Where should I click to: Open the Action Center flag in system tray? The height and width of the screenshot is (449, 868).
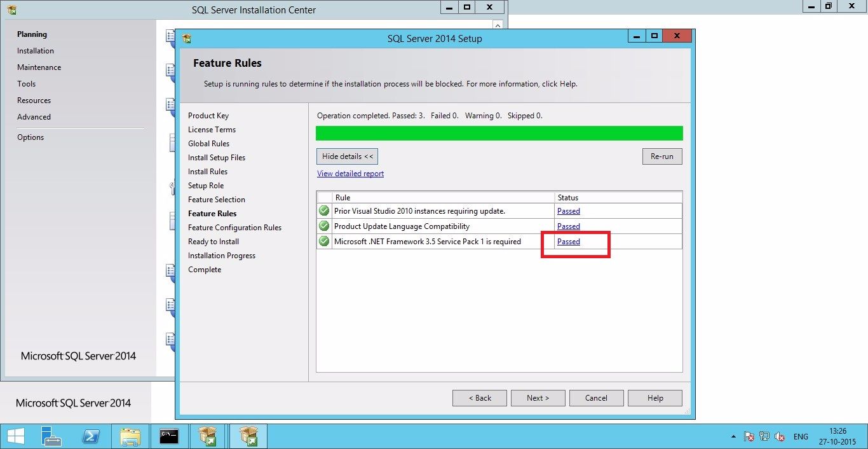pos(749,436)
